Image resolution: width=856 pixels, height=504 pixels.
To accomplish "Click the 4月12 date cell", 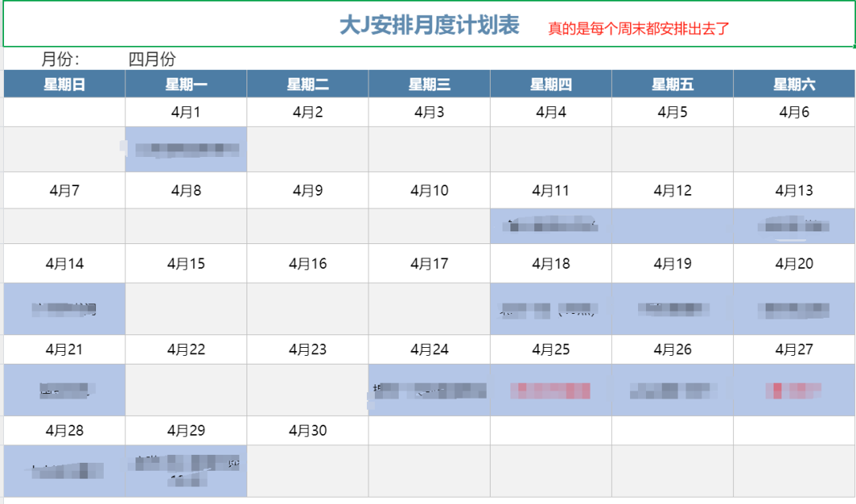I will (673, 190).
